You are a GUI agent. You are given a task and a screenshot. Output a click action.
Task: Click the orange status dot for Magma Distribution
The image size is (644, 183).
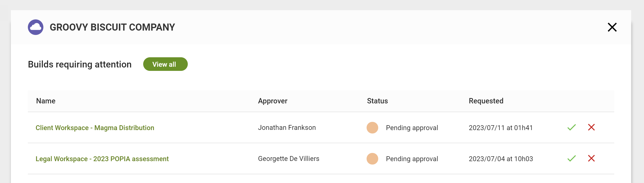pyautogui.click(x=372, y=128)
